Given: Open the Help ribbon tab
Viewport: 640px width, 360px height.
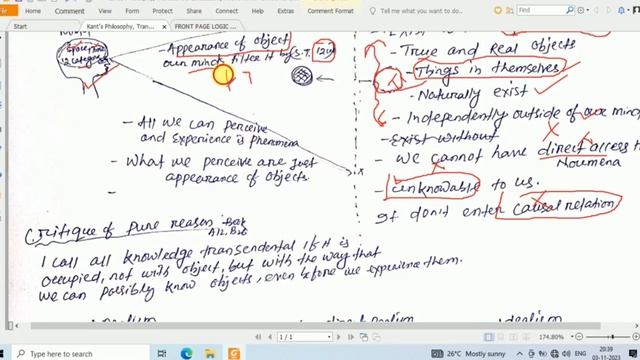Looking at the screenshot, I should pyautogui.click(x=258, y=11).
